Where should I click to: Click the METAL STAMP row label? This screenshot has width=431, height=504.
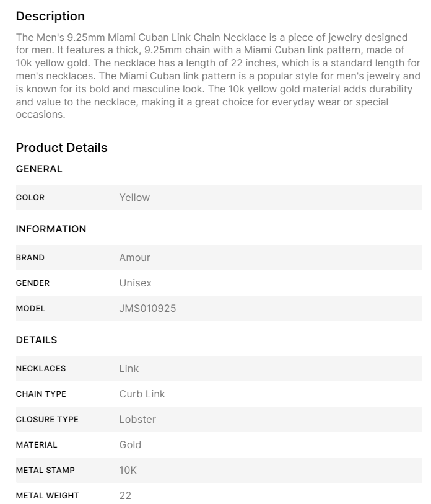pyautogui.click(x=45, y=471)
